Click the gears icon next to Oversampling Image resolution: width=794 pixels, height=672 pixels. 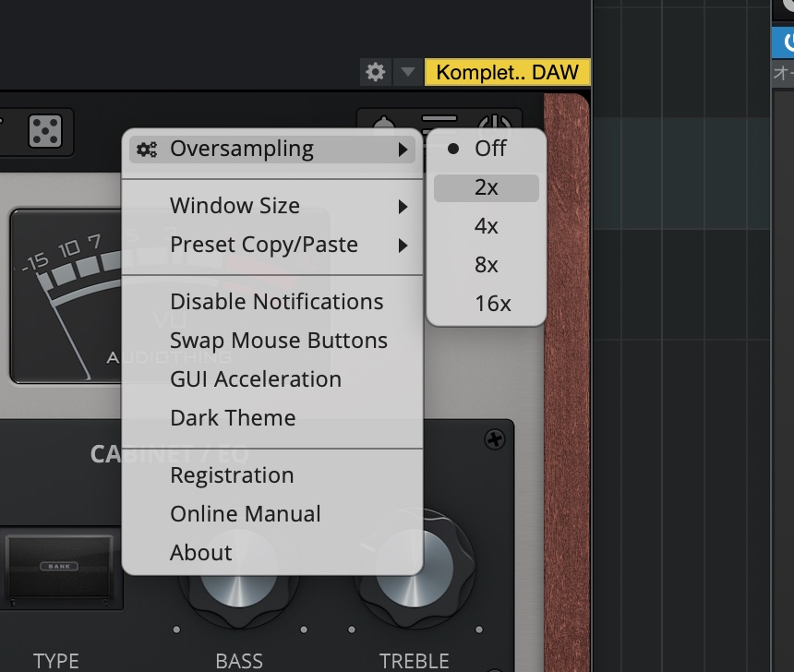tap(146, 149)
